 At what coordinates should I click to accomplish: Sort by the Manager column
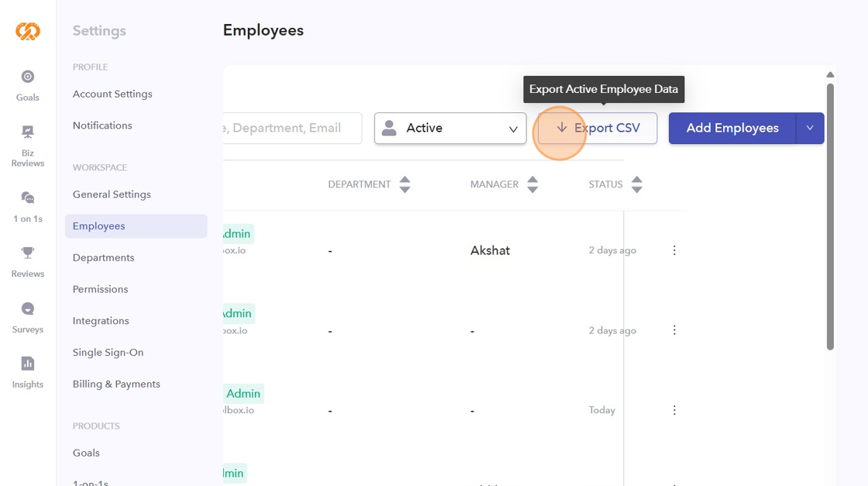[x=532, y=184]
